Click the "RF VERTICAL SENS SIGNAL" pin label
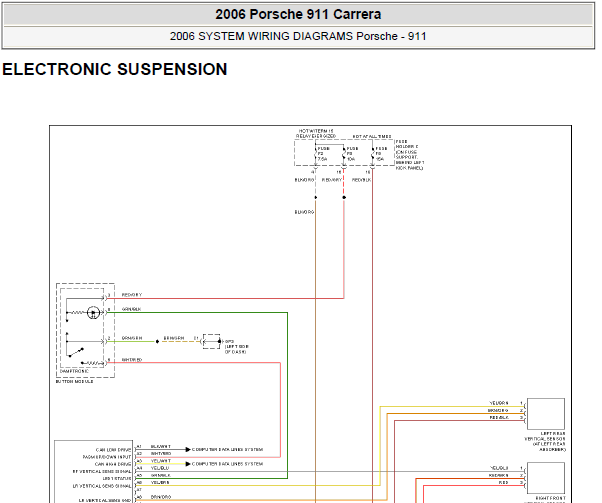The image size is (602, 503). coord(102,472)
